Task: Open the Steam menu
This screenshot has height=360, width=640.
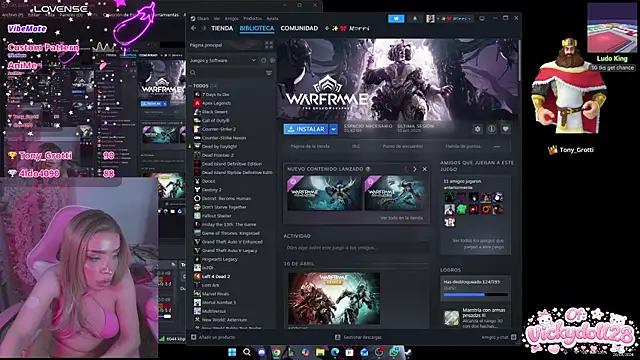Action: click(x=203, y=18)
